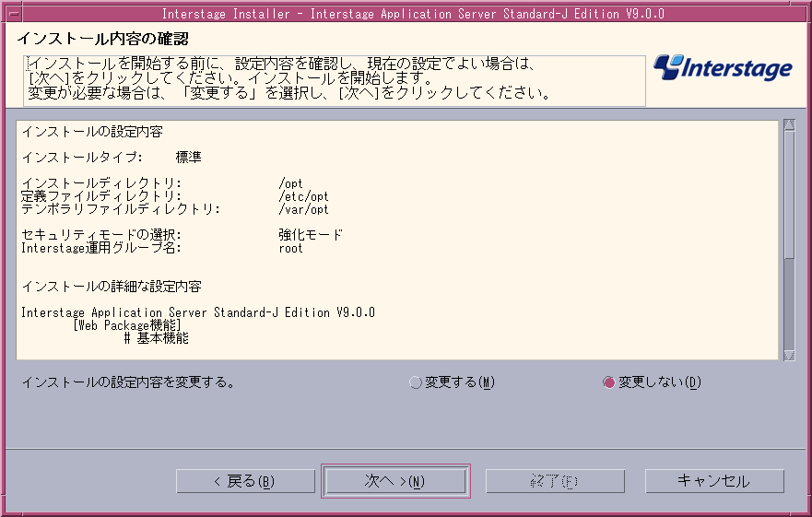The height and width of the screenshot is (517, 812).
Task: Click the インストールの設定内容を変更する。 label
Action: (128, 382)
